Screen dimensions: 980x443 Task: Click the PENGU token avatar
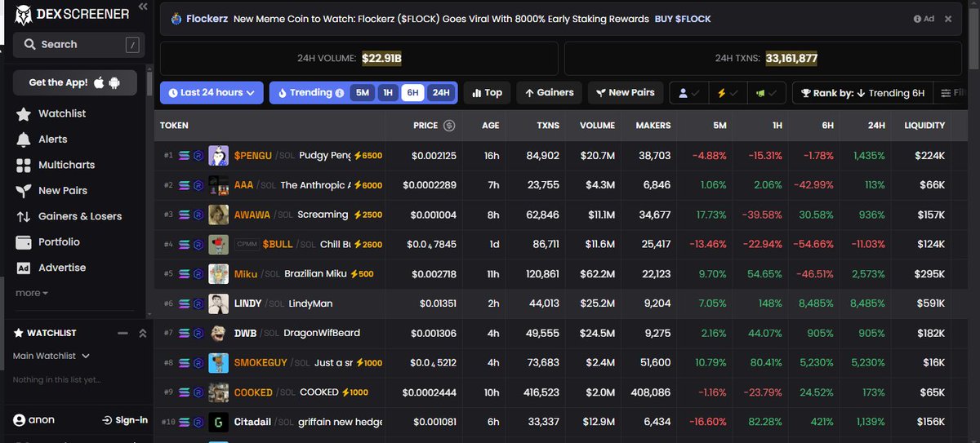[x=218, y=155]
